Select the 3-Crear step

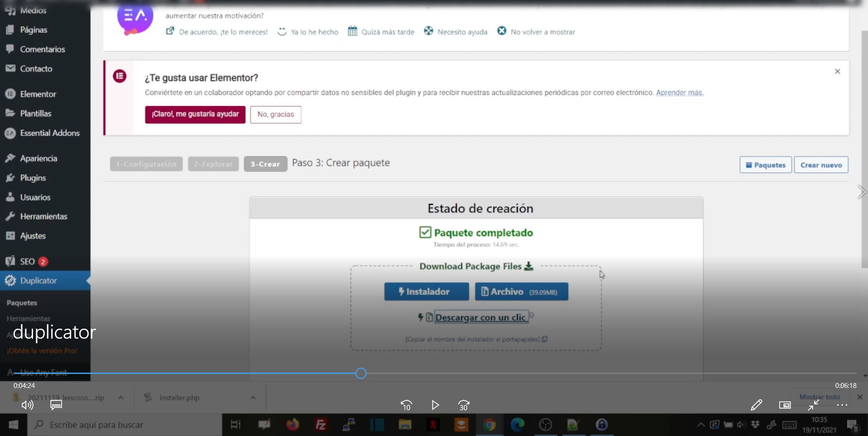point(265,164)
